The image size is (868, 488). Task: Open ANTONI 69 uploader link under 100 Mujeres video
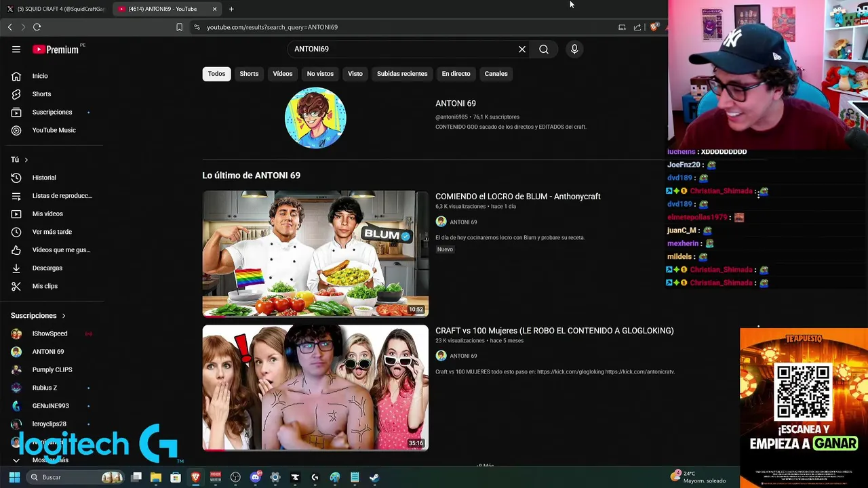(463, 356)
